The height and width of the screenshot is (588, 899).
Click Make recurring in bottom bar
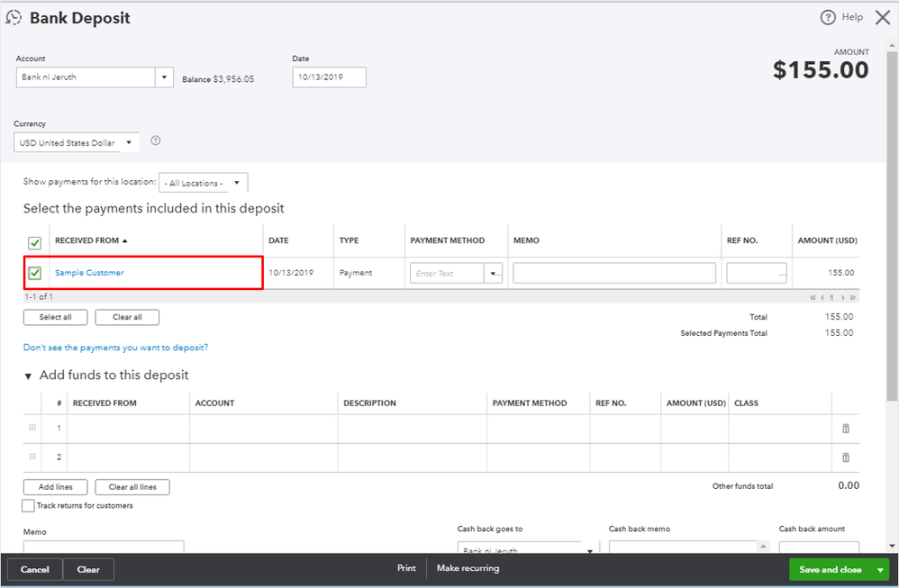(468, 568)
